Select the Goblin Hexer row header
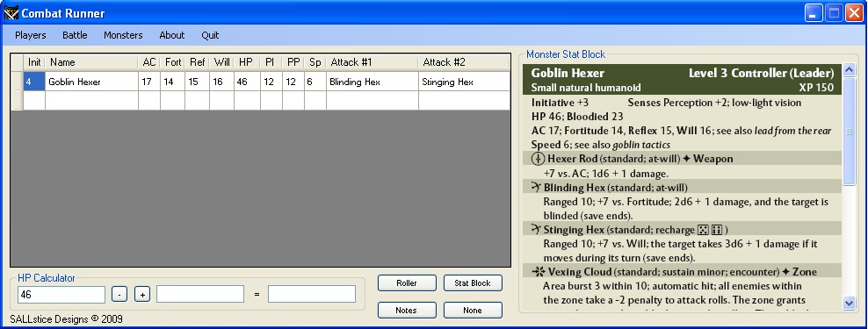Image resolution: width=868 pixels, height=329 pixels. (x=18, y=82)
